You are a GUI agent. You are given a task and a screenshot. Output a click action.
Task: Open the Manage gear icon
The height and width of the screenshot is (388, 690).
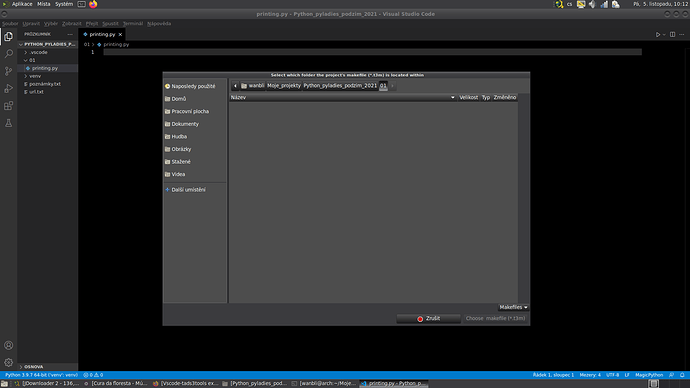point(8,362)
